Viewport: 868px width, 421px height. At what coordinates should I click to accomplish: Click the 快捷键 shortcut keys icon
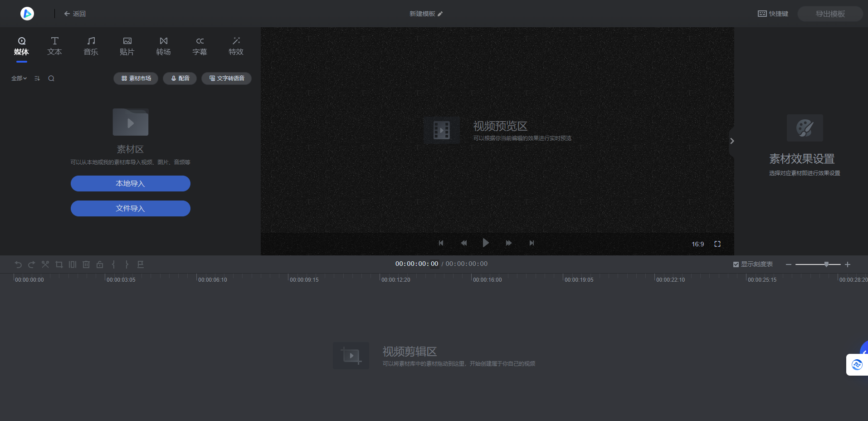point(772,14)
